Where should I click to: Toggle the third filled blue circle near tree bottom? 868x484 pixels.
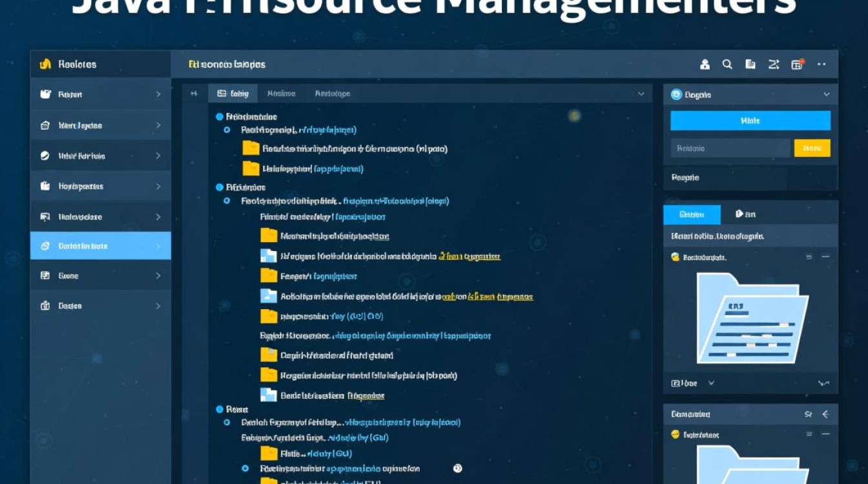pyautogui.click(x=220, y=409)
